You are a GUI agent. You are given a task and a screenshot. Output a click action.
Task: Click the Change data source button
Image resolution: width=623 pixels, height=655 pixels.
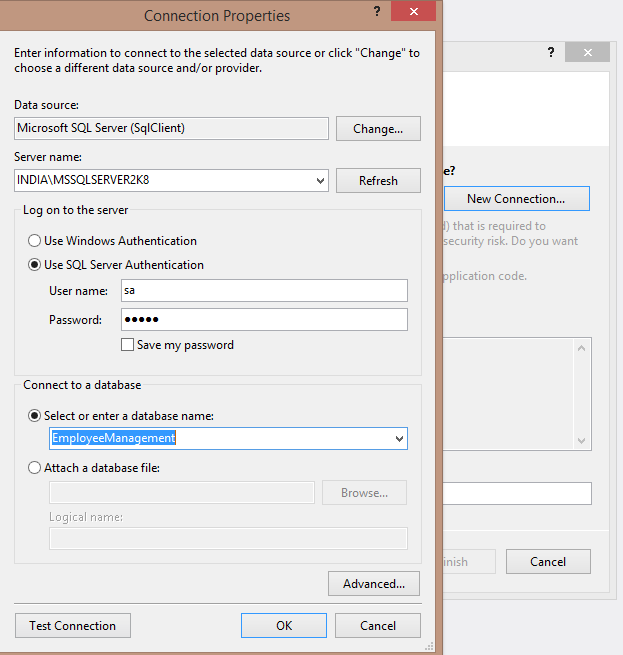[x=378, y=129]
